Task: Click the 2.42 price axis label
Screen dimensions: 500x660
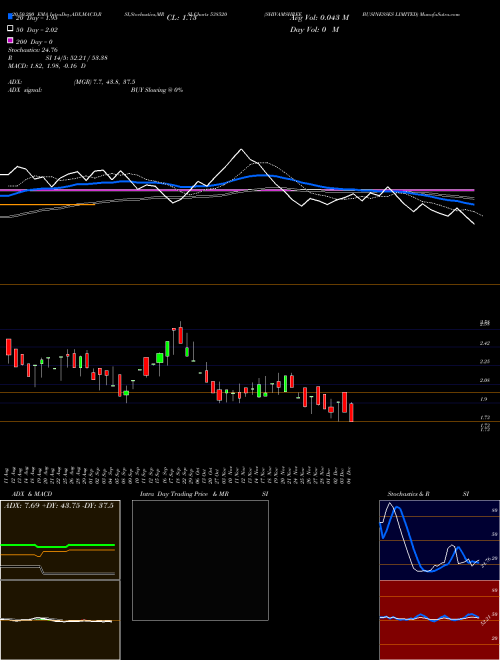Action: pyautogui.click(x=484, y=343)
